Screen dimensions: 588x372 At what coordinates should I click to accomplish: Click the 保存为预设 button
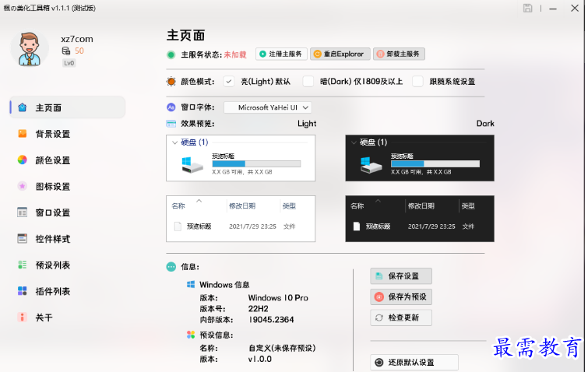coord(401,297)
